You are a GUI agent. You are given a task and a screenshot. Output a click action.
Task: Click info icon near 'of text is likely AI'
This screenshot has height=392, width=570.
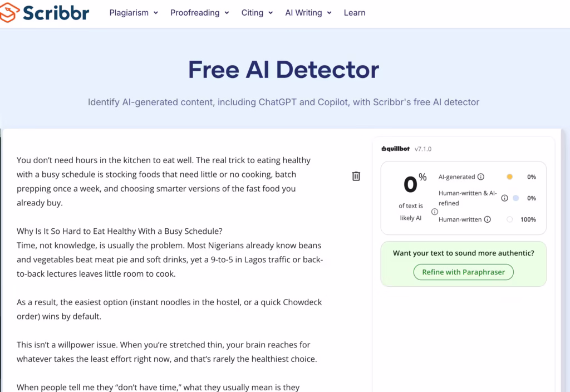point(434,212)
